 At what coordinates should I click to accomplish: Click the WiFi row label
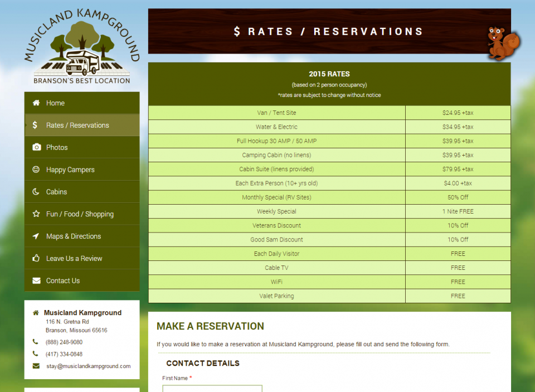[277, 282]
